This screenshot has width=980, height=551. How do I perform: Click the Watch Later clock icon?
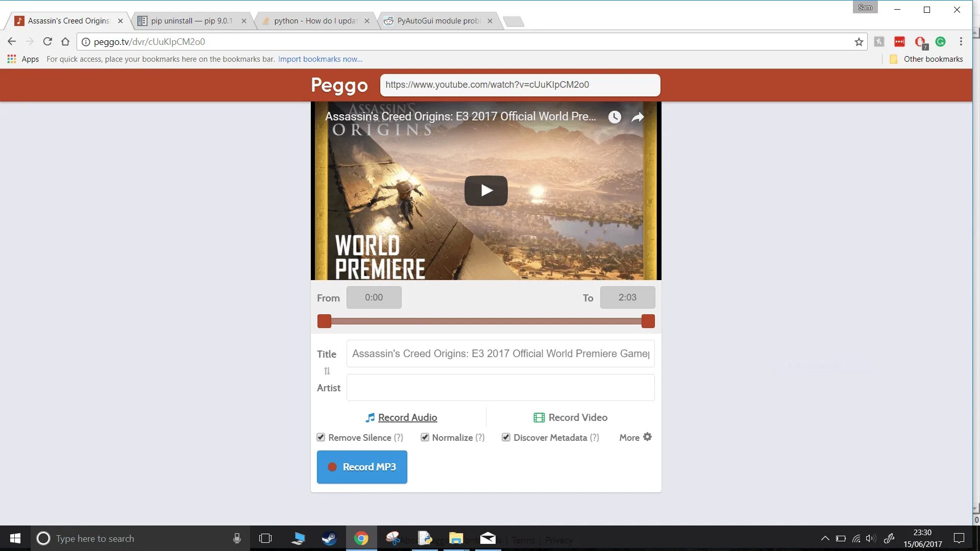pos(615,117)
